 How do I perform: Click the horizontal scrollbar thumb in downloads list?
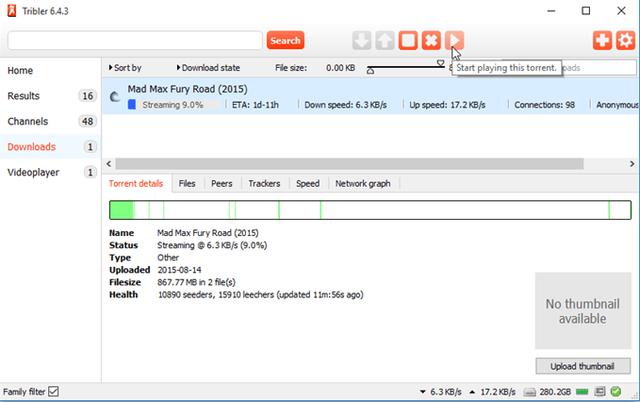coord(349,164)
